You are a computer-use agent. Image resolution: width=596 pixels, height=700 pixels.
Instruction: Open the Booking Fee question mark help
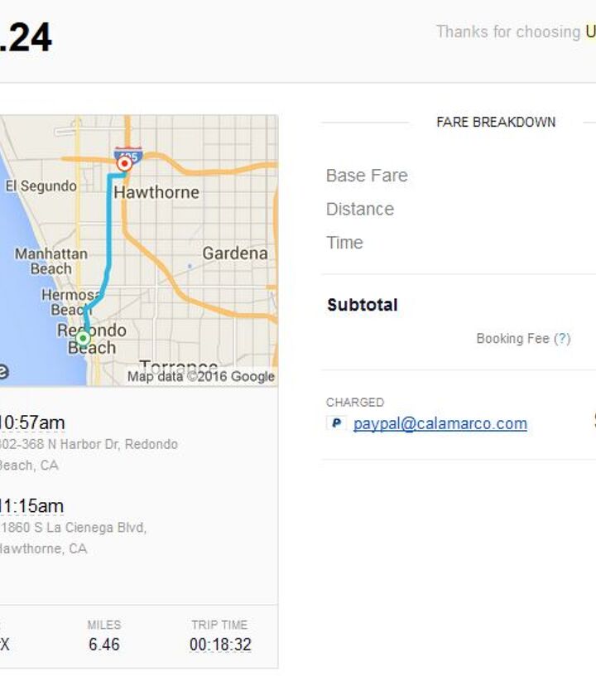point(562,339)
